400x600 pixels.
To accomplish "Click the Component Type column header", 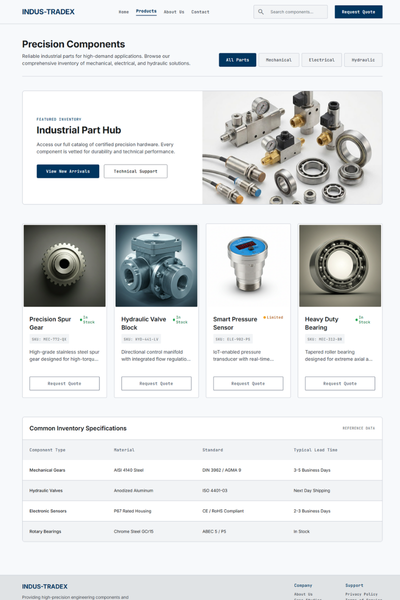I will coord(47,450).
